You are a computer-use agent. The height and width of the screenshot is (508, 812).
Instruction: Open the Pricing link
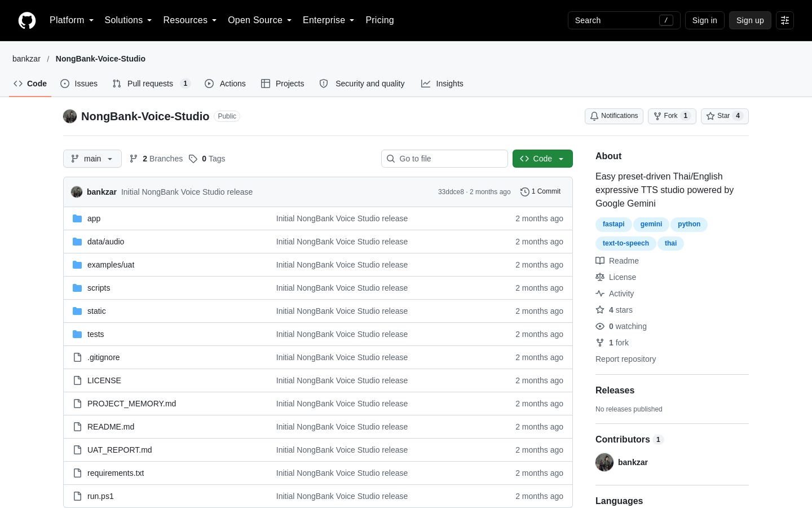pyautogui.click(x=379, y=20)
